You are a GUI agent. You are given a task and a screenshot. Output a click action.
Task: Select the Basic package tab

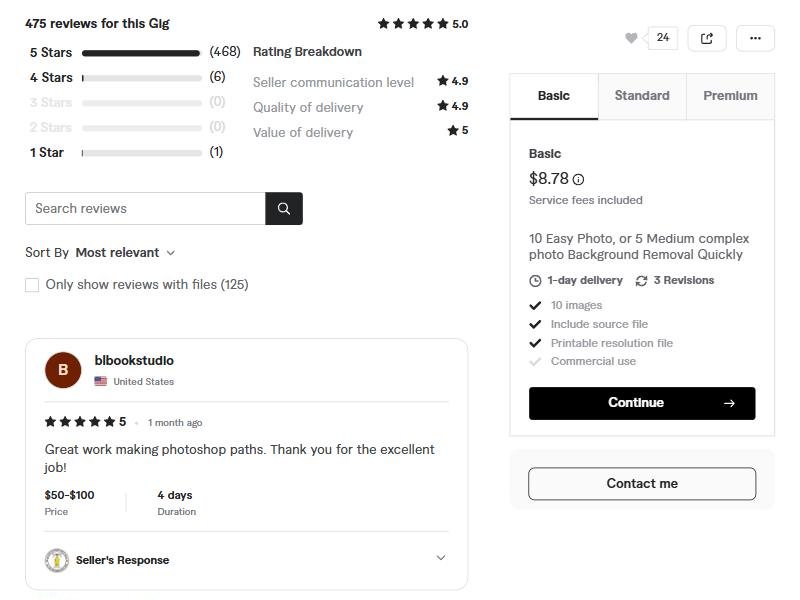tap(554, 96)
